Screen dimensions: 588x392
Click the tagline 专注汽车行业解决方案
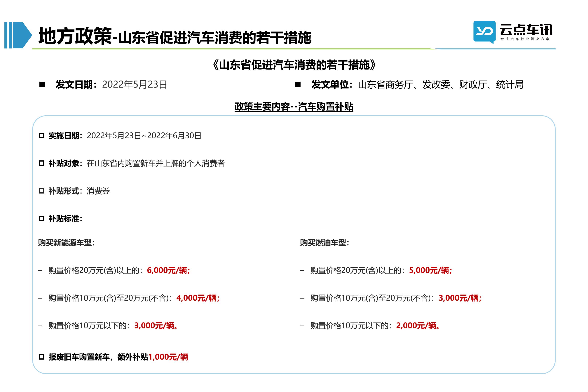coord(525,39)
